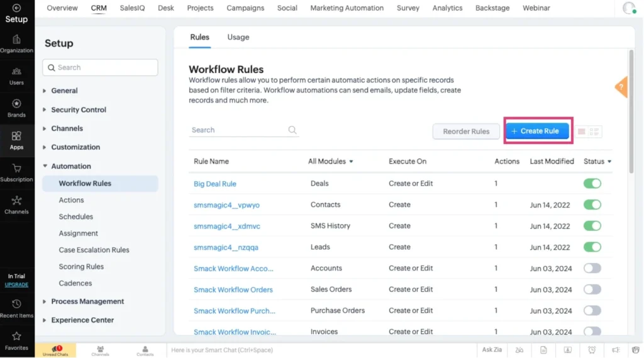The image size is (644, 358).
Task: Switch to list view layout icon
Action: coord(582,131)
